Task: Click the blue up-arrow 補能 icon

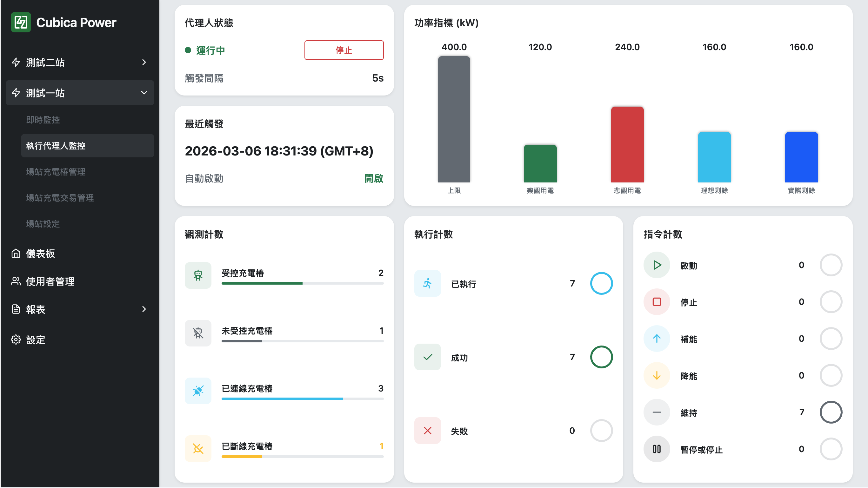Action: pos(656,339)
